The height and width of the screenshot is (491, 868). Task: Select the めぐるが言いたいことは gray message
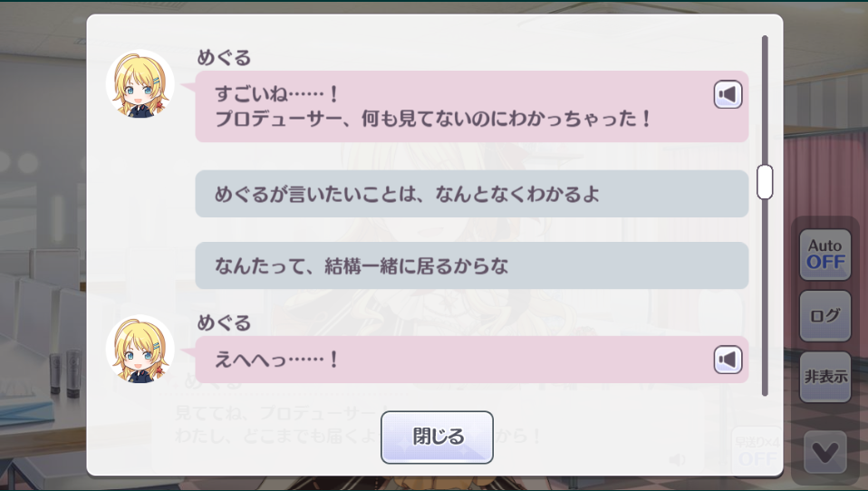pyautogui.click(x=472, y=194)
